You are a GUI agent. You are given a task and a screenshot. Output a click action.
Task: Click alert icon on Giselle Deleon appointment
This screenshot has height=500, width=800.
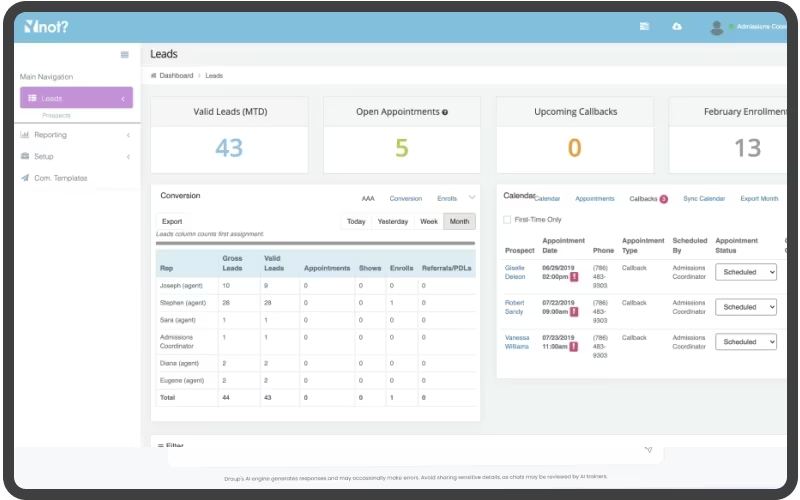(574, 277)
